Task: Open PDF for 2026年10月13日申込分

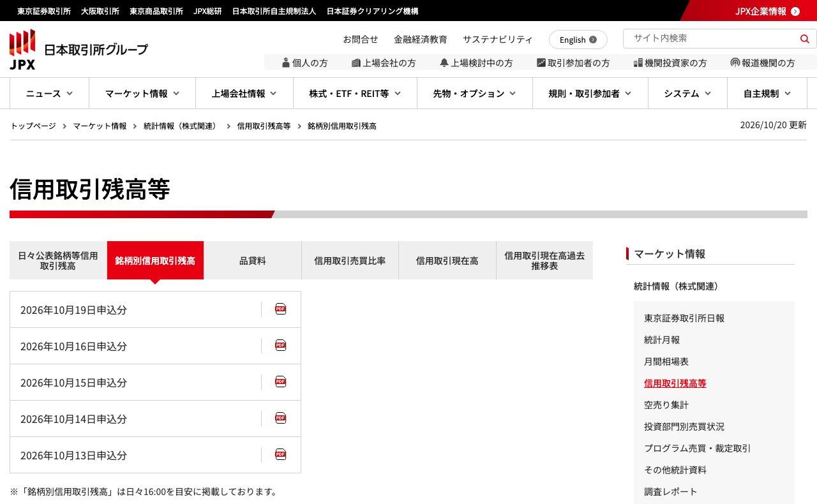Action: coord(280,455)
